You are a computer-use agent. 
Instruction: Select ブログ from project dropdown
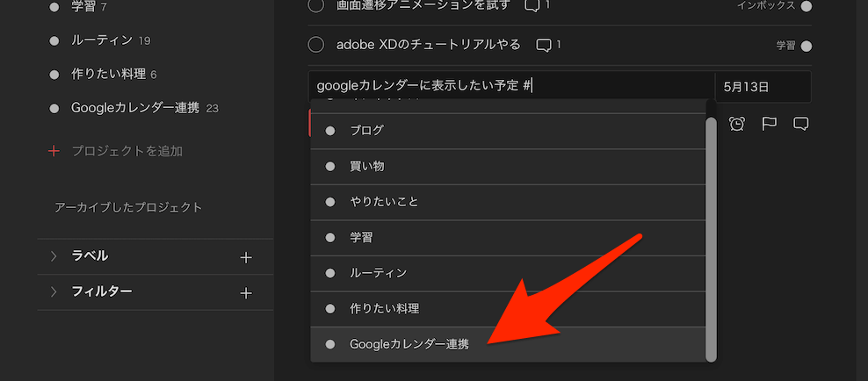tap(508, 131)
